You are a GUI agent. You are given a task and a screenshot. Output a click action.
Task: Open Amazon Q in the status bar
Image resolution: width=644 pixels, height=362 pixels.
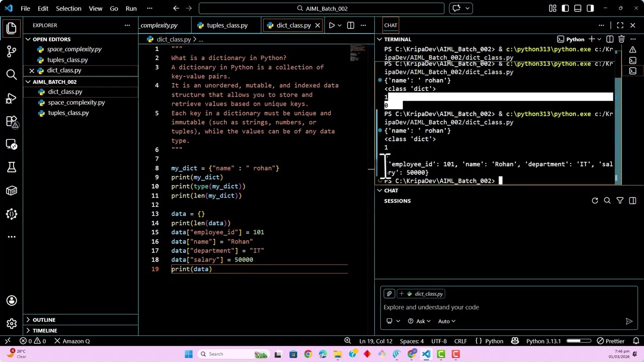tap(72, 341)
